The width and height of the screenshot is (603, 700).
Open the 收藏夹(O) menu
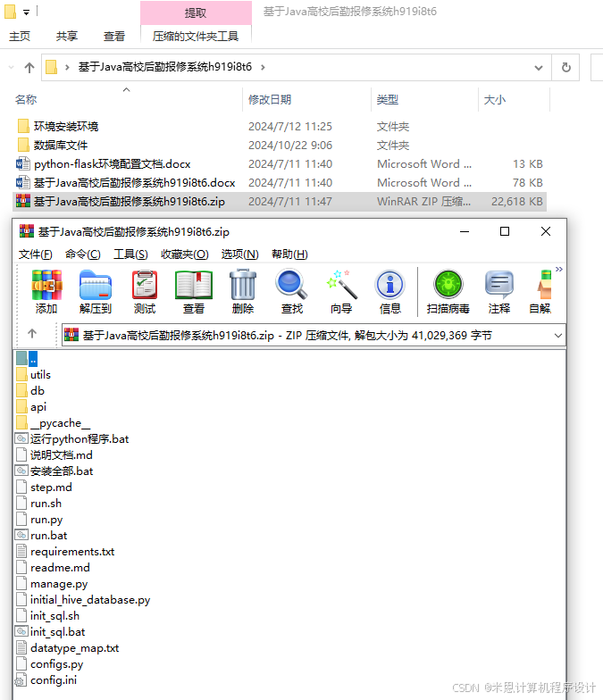click(184, 254)
